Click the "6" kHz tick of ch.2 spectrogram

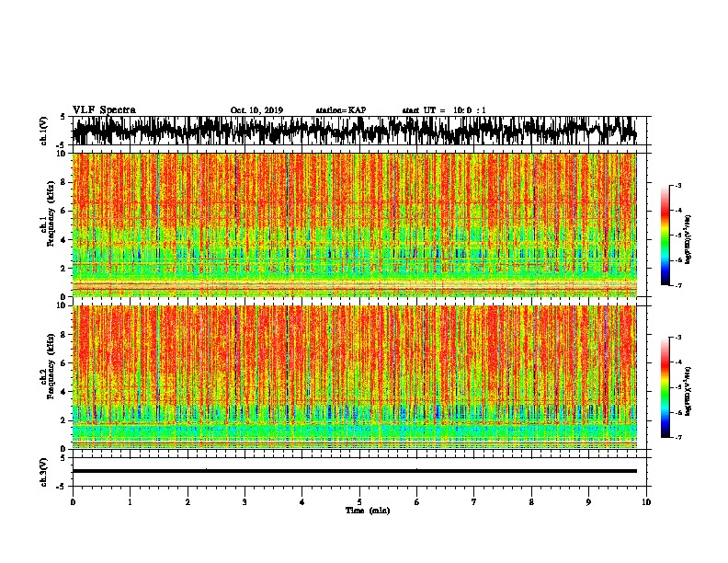(x=63, y=363)
